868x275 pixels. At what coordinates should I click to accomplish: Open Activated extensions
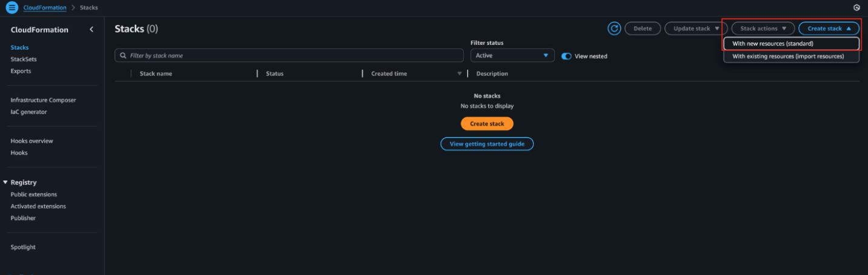tap(38, 206)
